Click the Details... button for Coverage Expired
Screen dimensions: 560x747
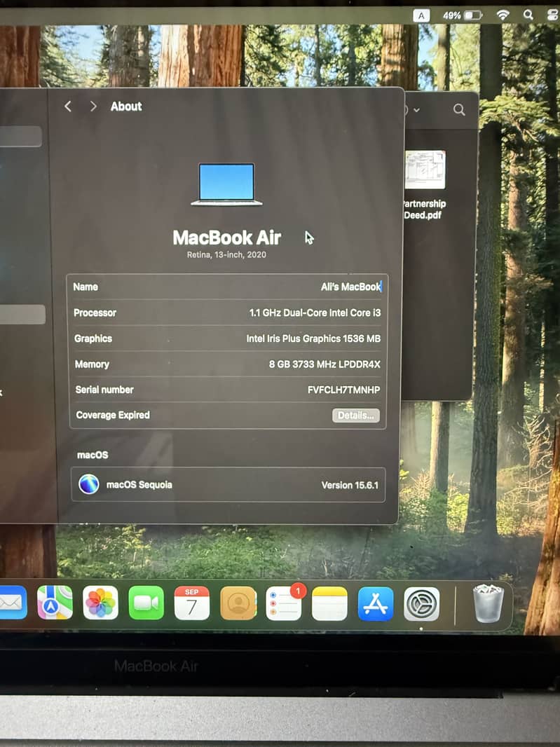(355, 416)
